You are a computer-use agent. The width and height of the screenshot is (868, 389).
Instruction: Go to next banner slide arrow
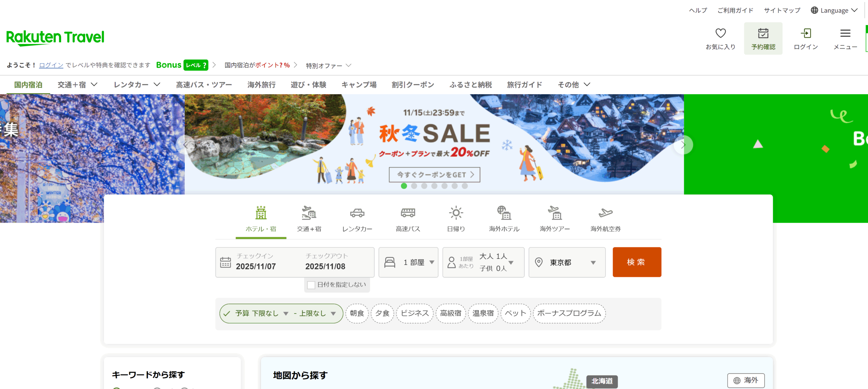click(x=683, y=145)
